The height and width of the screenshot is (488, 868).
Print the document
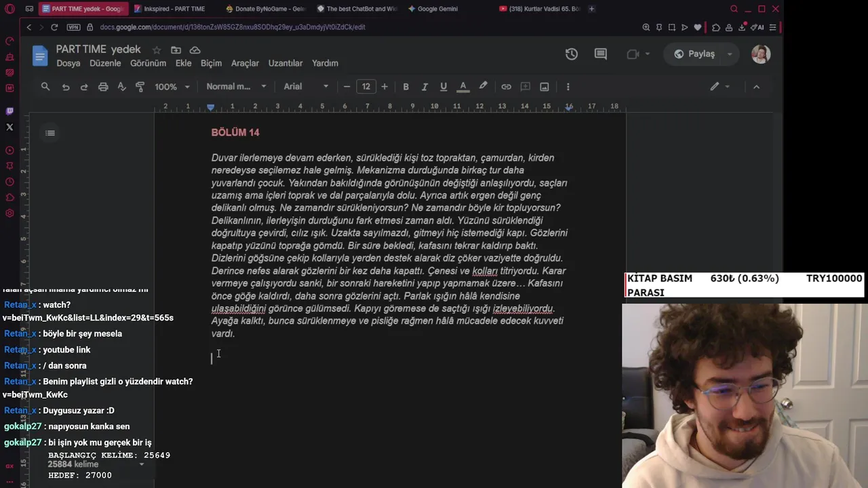click(x=103, y=87)
